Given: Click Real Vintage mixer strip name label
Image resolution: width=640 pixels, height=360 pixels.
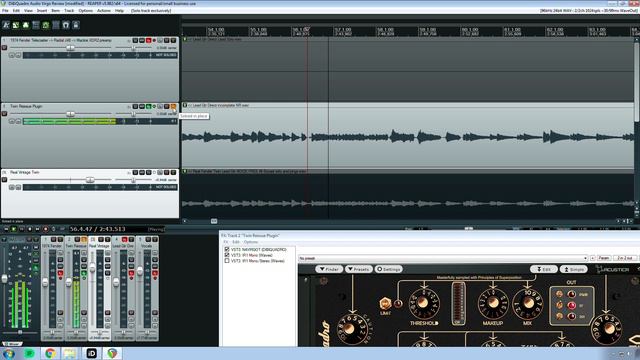Looking at the screenshot, I should pos(99,246).
